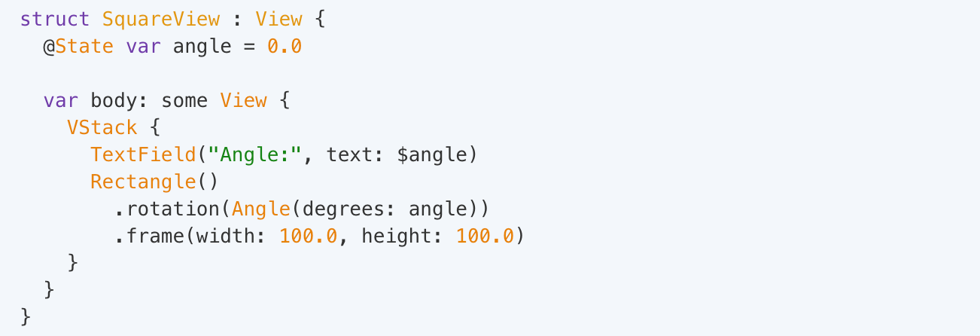The width and height of the screenshot is (980, 336).
Task: Click the height: parameter label
Action: click(x=403, y=237)
